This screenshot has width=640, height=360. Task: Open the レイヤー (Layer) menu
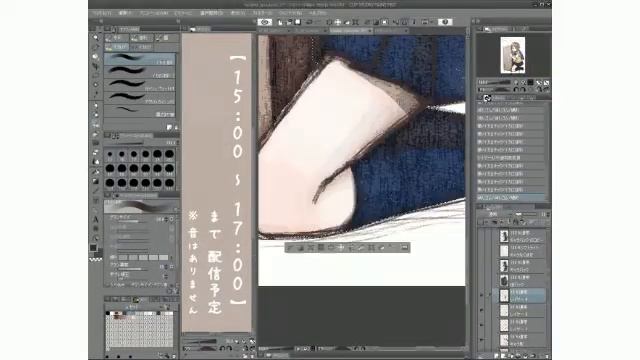(x=183, y=13)
